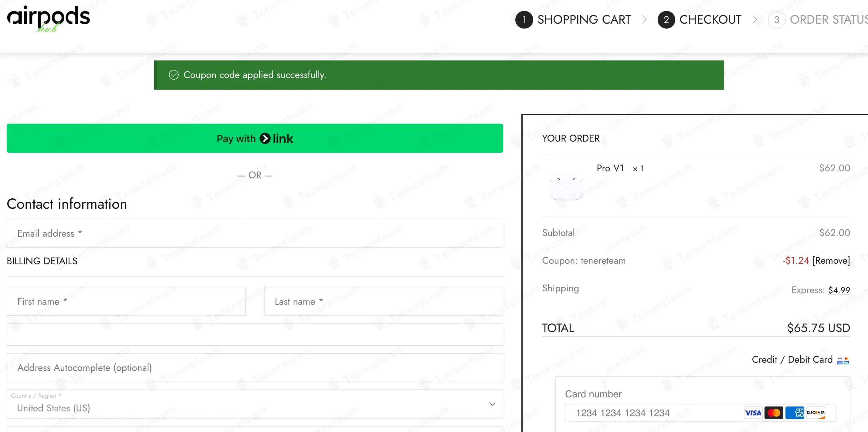
Task: Focus the Last name field
Action: tap(383, 301)
